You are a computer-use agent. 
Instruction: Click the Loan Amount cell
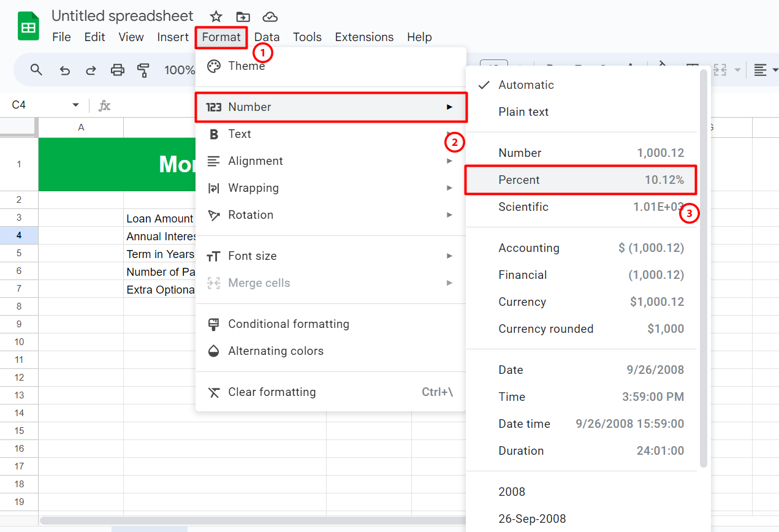(160, 219)
